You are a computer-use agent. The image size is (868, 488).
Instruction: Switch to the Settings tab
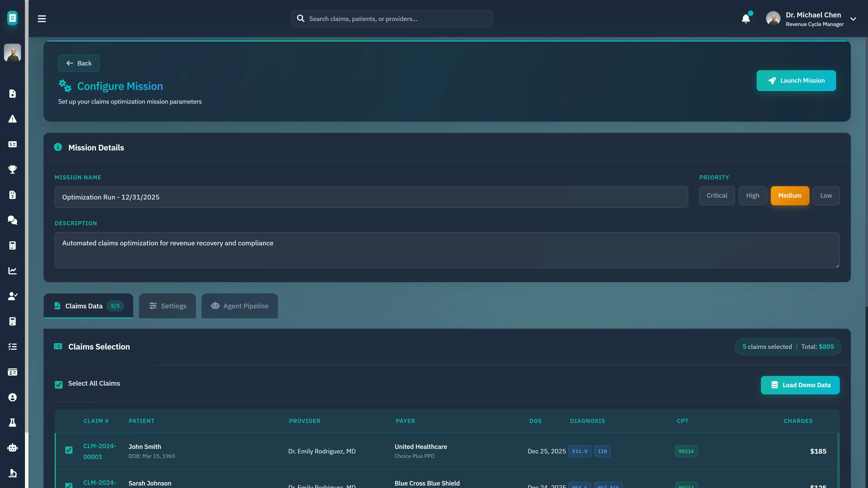point(167,306)
